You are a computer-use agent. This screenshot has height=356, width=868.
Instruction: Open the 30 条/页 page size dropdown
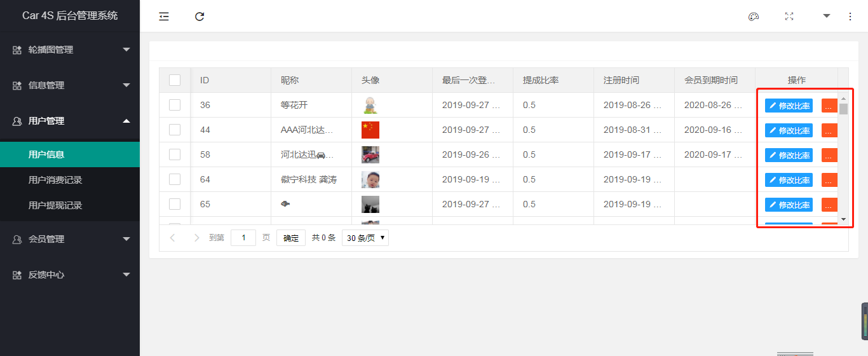pyautogui.click(x=365, y=238)
